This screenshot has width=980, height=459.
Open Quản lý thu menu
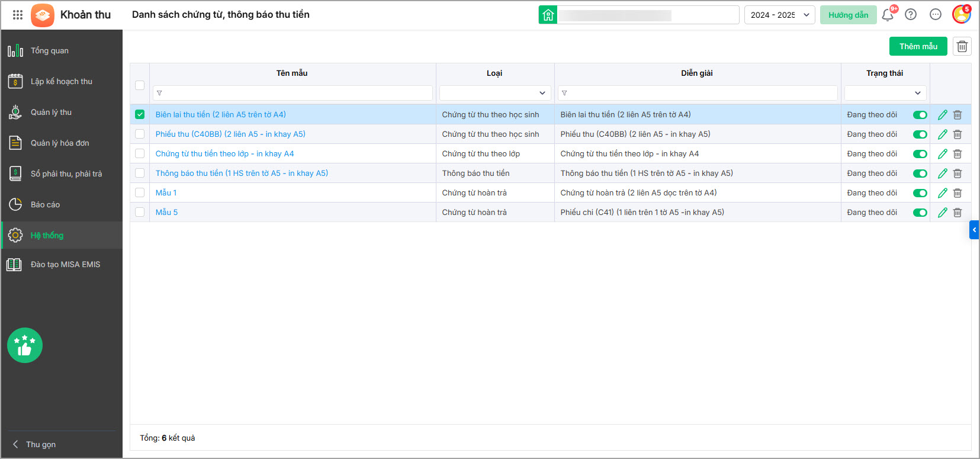click(x=62, y=112)
